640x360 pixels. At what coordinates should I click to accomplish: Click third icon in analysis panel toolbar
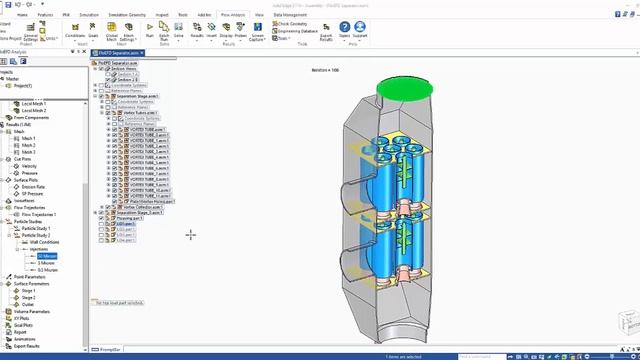[x=23, y=61]
